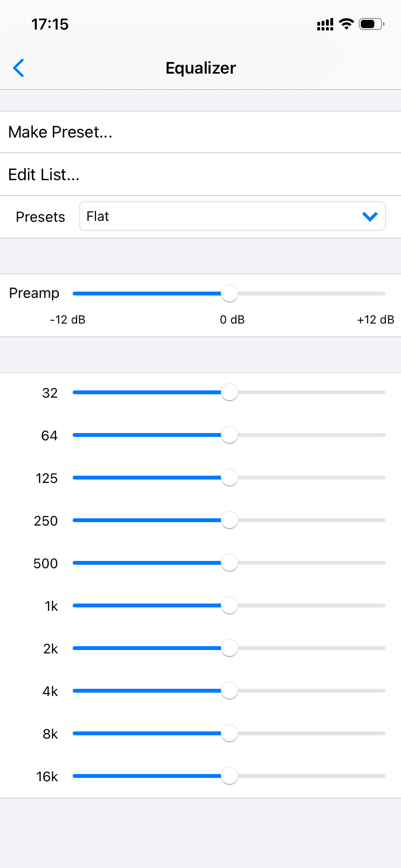Click the 2k band slider knob

pos(230,648)
